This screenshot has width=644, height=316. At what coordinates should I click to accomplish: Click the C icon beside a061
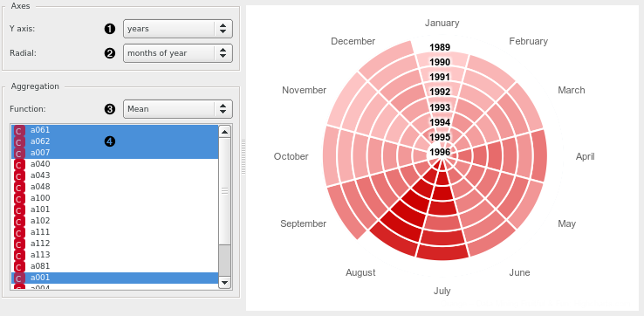(19, 131)
